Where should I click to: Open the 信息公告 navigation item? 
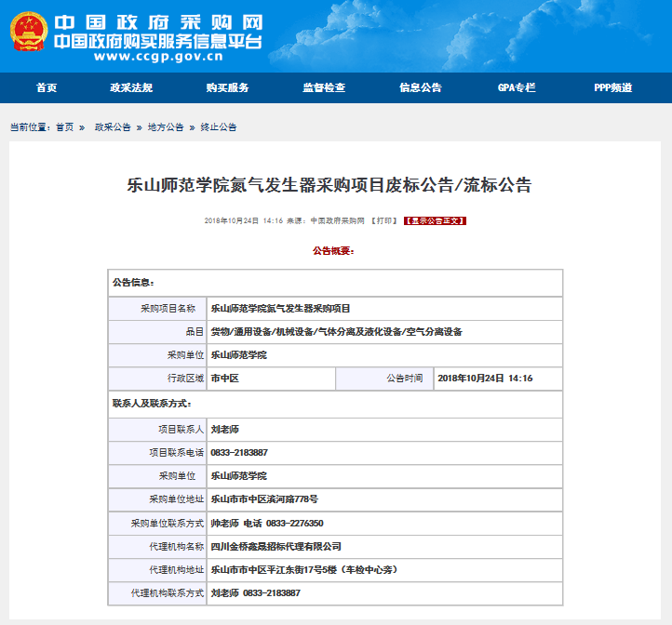pyautogui.click(x=420, y=88)
